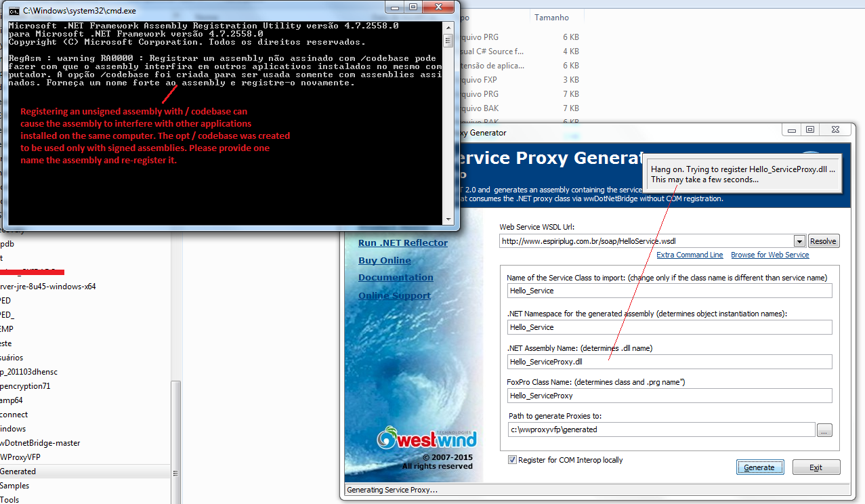The image size is (865, 504).
Task: Open the Documentation link
Action: [x=396, y=277]
